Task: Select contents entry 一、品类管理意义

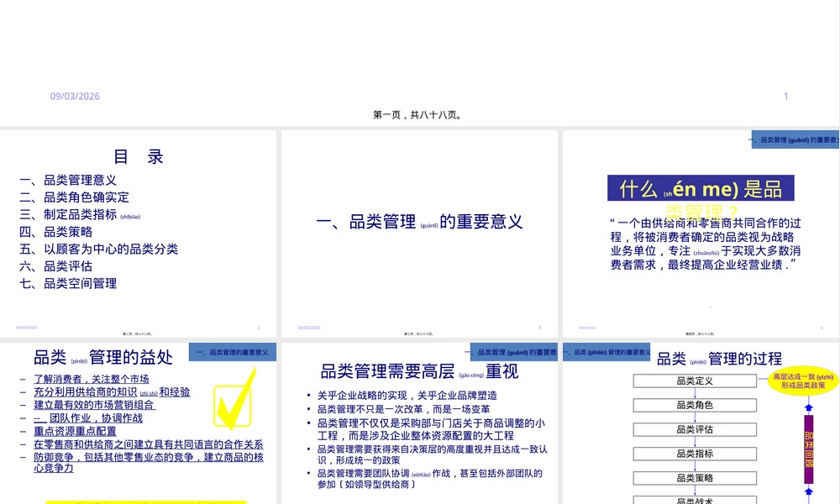Action: (68, 180)
